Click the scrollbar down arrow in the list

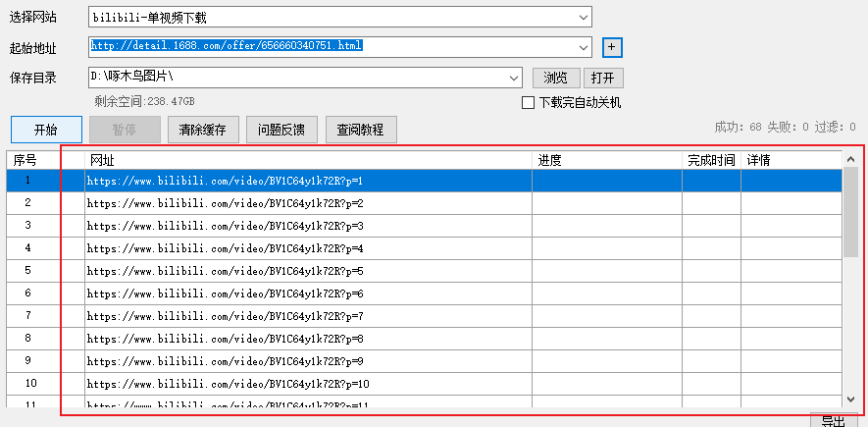click(851, 399)
